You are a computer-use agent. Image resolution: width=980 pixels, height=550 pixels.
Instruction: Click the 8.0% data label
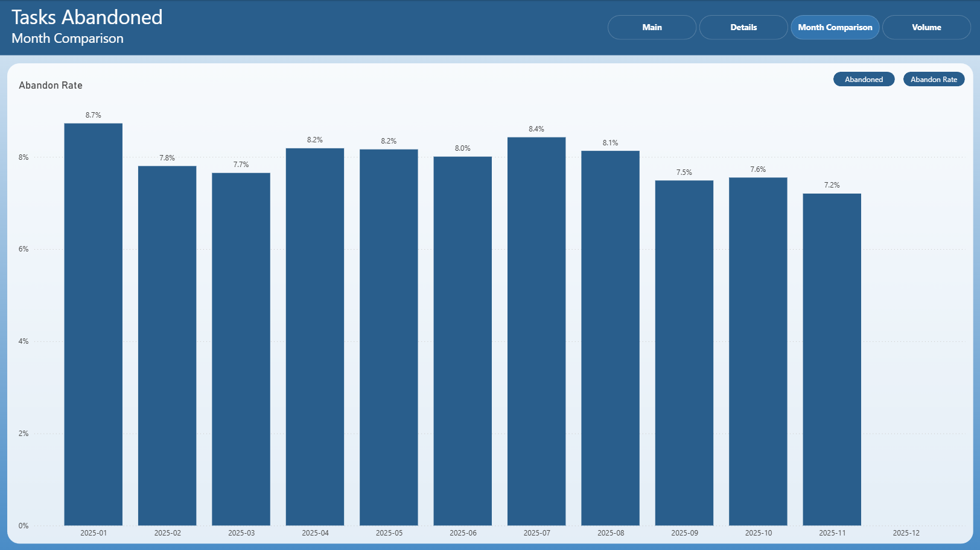coord(463,148)
